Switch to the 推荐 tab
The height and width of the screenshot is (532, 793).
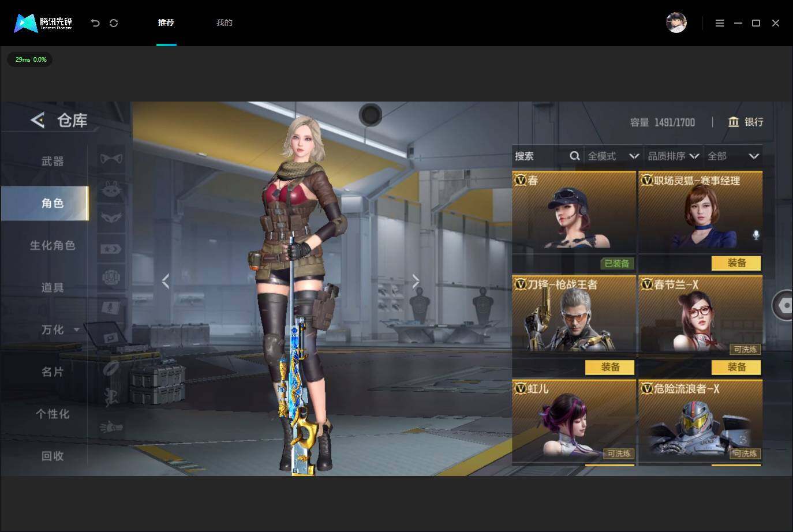pos(166,23)
